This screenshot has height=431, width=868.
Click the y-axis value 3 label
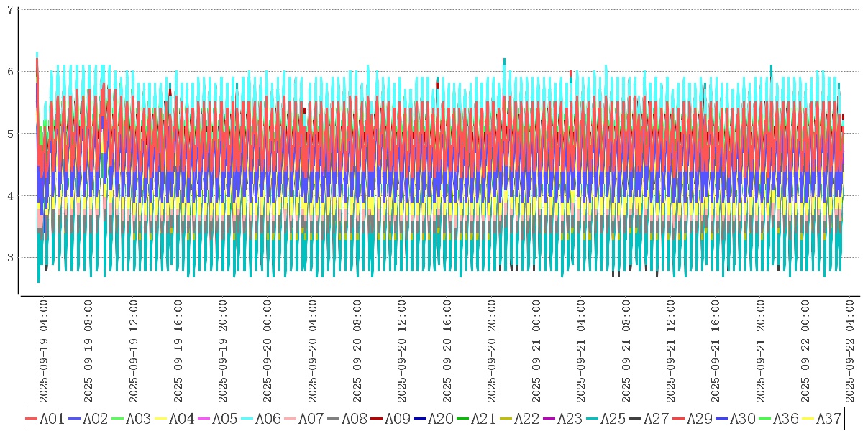click(10, 257)
